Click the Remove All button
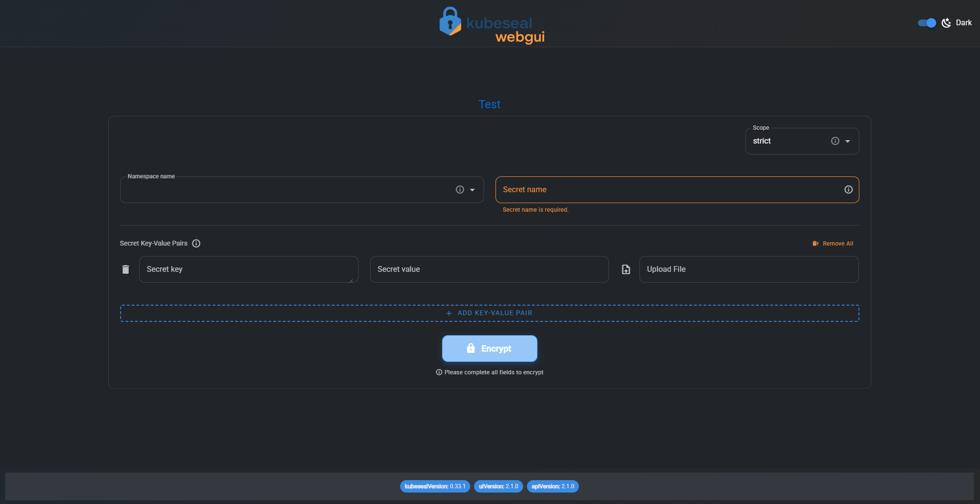Viewport: 980px width, 504px height. [833, 244]
